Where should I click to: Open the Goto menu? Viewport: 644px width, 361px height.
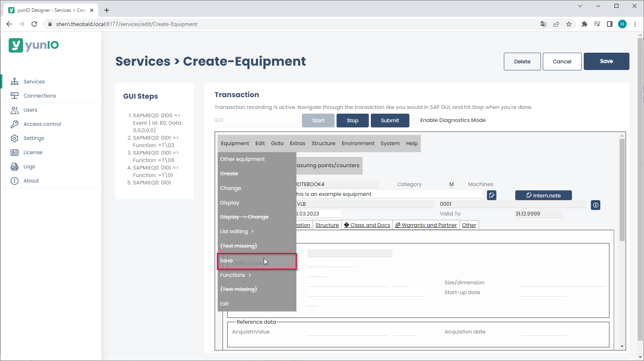(x=277, y=143)
